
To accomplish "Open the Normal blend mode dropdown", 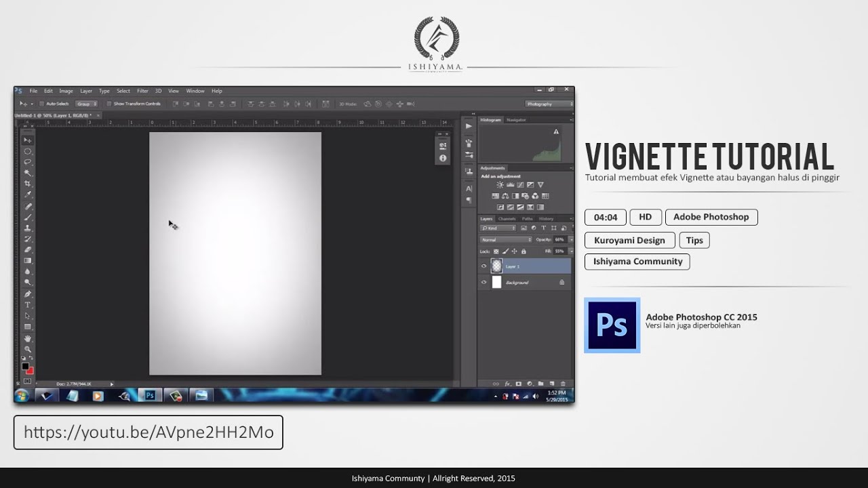I will click(506, 240).
